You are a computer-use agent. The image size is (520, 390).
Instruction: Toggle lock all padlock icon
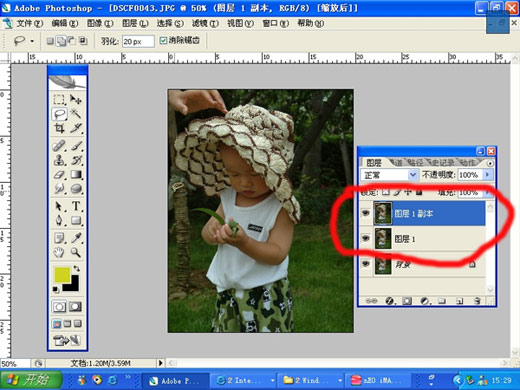(x=419, y=192)
